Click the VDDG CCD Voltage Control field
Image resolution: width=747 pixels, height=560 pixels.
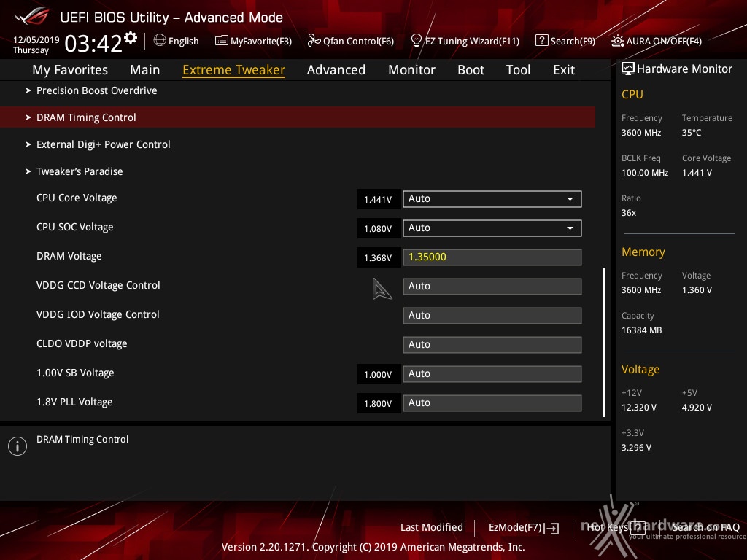click(492, 286)
